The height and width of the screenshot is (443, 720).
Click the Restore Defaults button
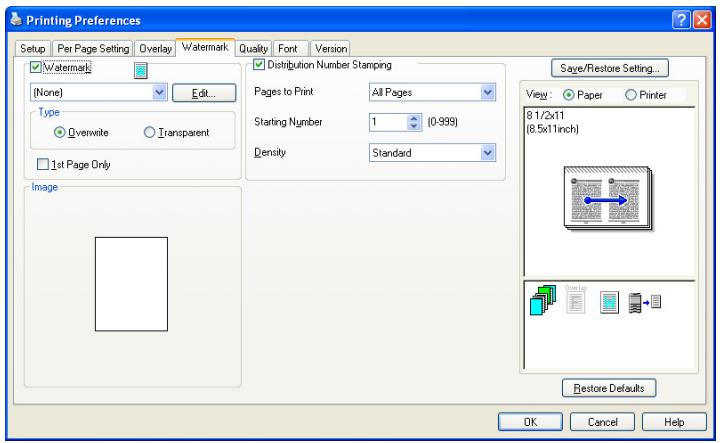tap(608, 388)
